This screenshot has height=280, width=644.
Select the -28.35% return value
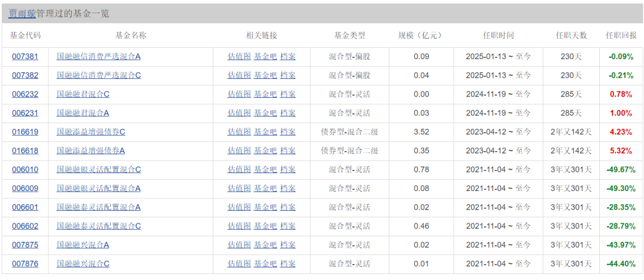[x=621, y=207]
